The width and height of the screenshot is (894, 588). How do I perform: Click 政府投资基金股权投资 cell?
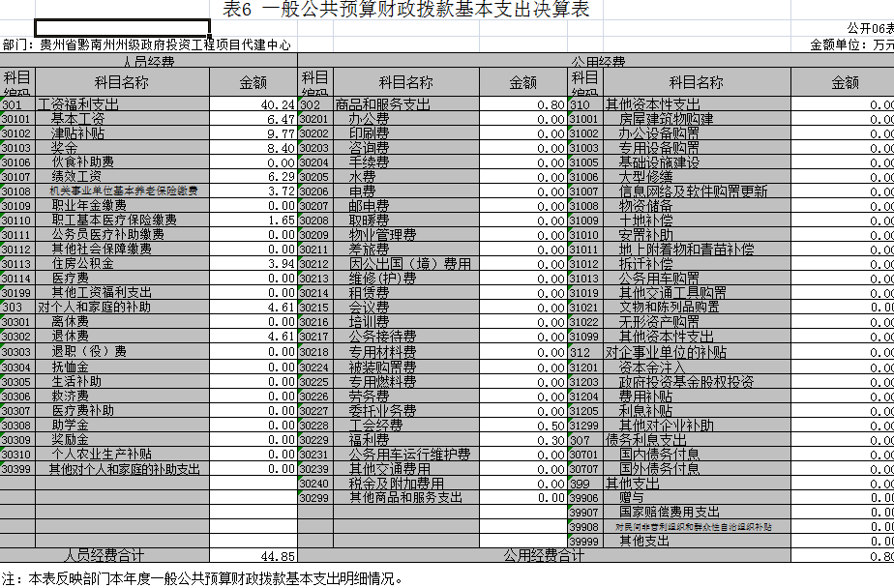tap(697, 382)
